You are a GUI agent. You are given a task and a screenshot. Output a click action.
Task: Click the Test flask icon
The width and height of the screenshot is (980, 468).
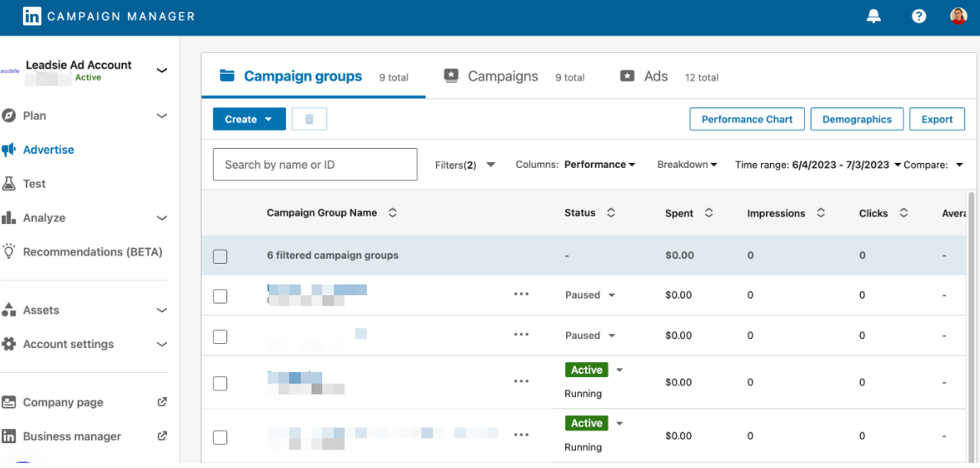9,184
